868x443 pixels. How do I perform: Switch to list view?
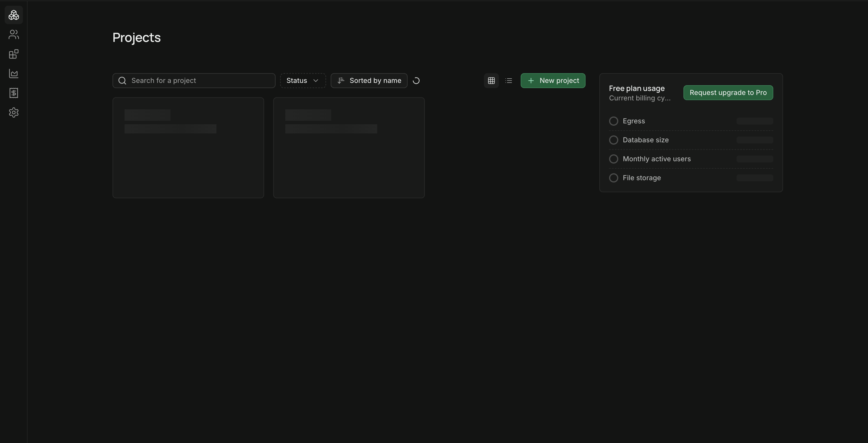click(x=509, y=81)
